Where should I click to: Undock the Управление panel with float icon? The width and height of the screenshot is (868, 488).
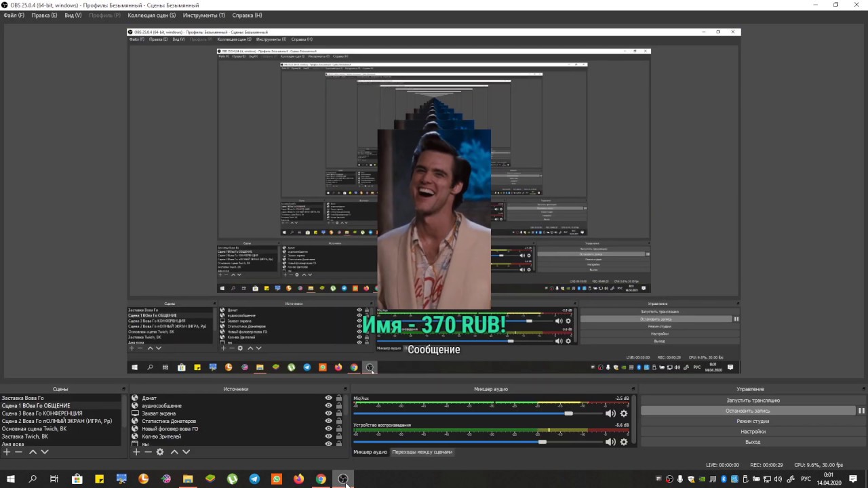coord(863,389)
